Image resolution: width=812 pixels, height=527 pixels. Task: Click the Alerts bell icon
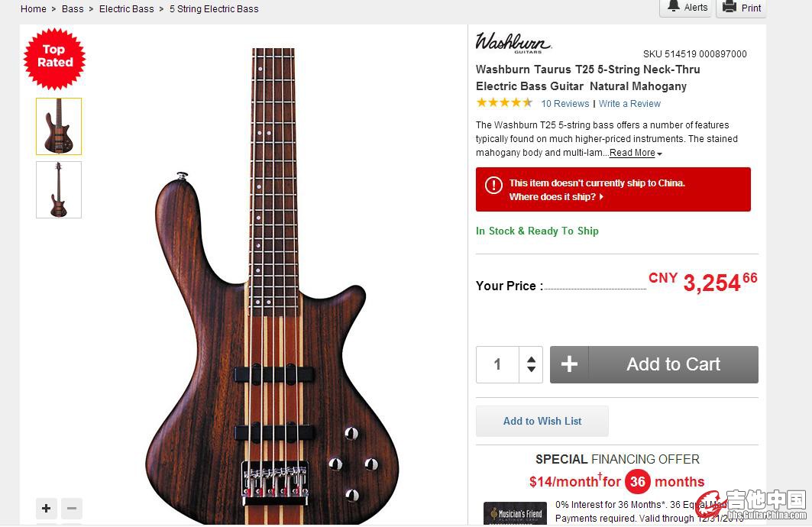point(673,6)
